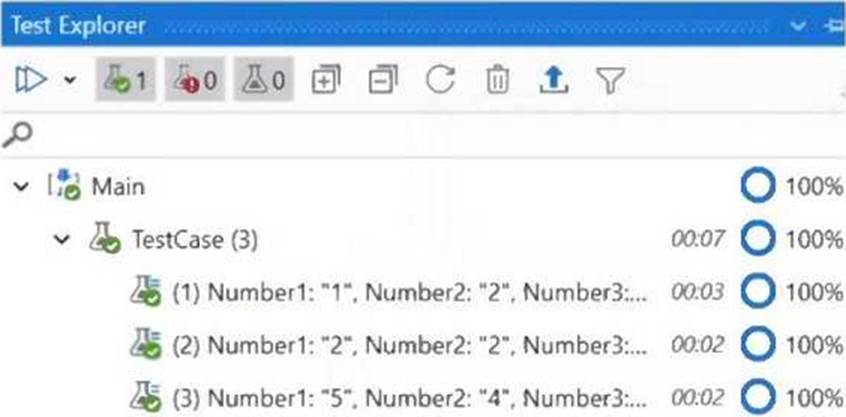846x417 pixels.
Task: Refresh the test list
Action: 440,80
